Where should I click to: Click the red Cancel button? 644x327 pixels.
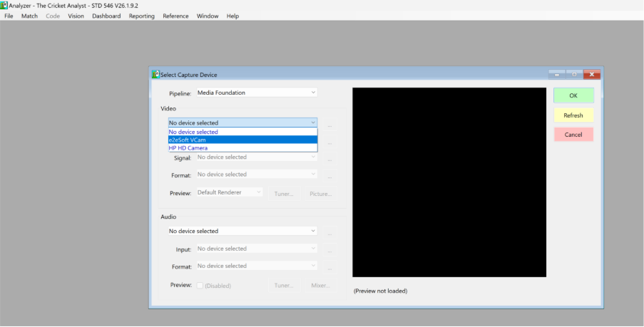[x=573, y=135]
